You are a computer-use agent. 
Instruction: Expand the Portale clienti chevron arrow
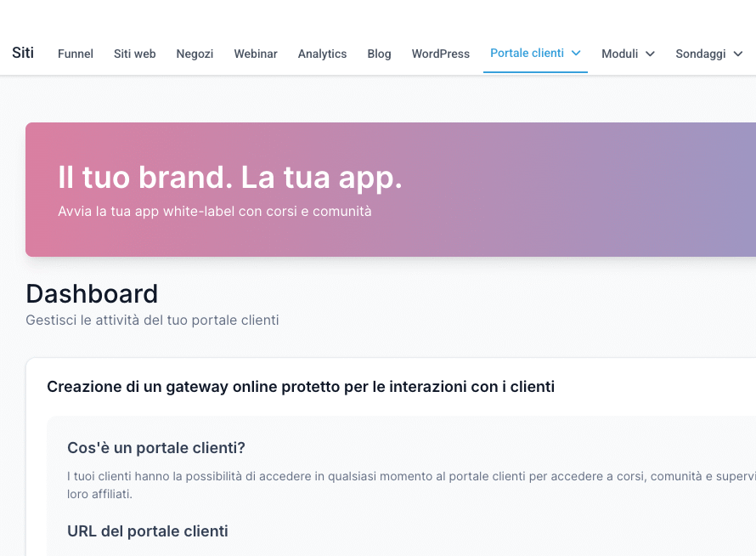coord(576,53)
